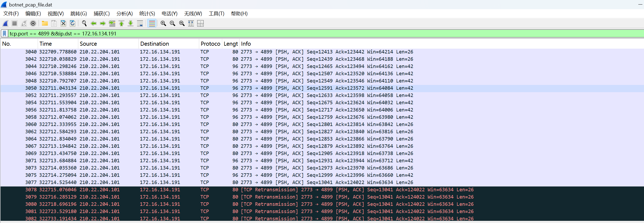This screenshot has height=223, width=644.
Task: Select TCP Retransmission packet 3080
Action: tap(322, 204)
